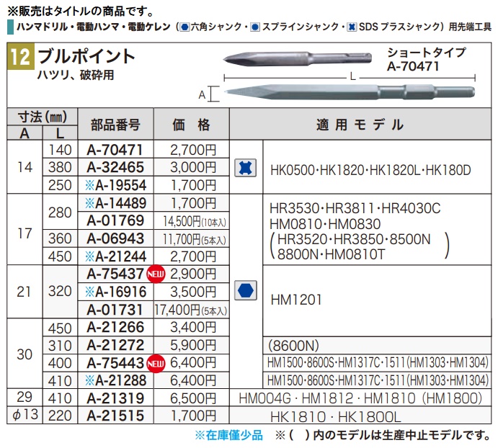This screenshot has height=448, width=498.
Task: Click length value 320 in A 21 group
Action: pos(60,291)
